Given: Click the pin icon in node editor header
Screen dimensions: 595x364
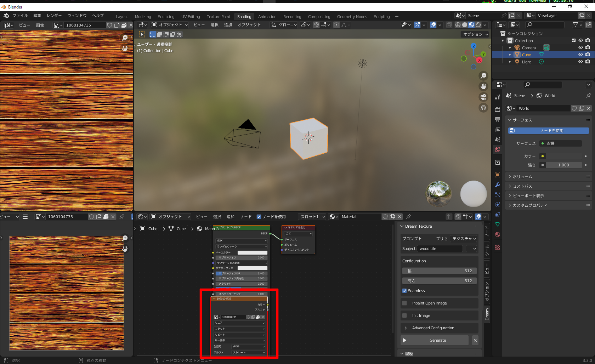Looking at the screenshot, I should [408, 217].
